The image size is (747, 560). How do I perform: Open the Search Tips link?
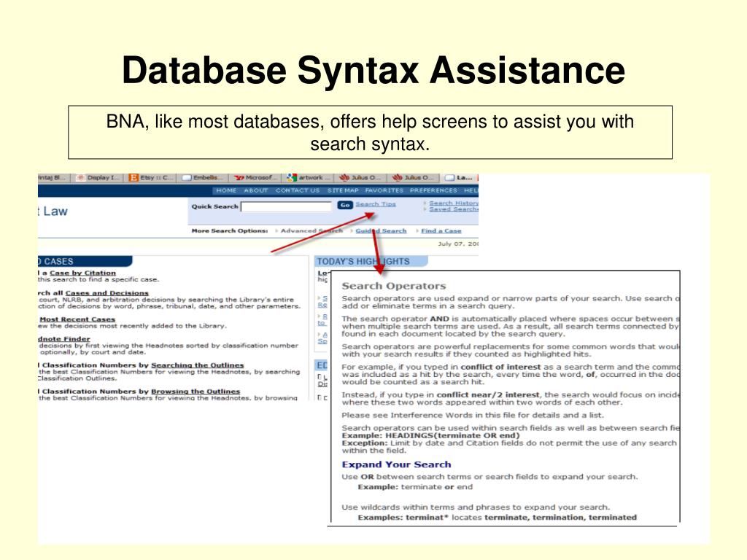pyautogui.click(x=376, y=204)
